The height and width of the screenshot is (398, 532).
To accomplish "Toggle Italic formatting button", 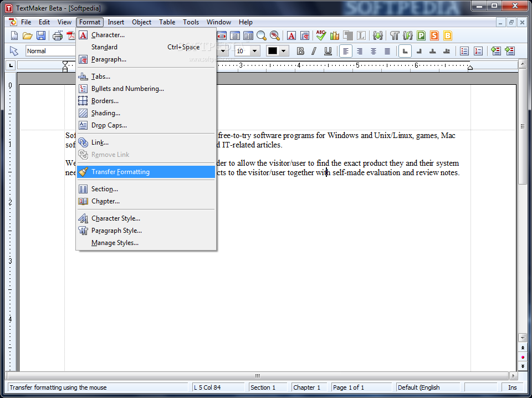I will [314, 51].
